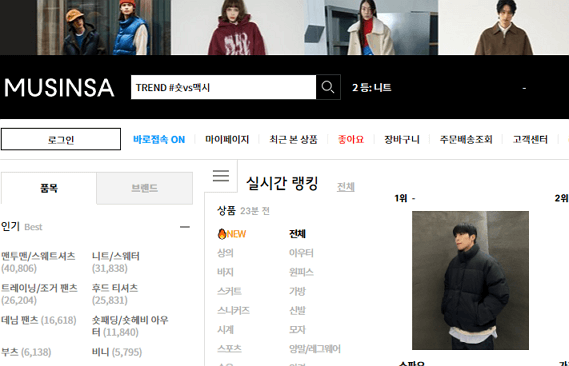Select the flame NEW category

click(x=232, y=234)
